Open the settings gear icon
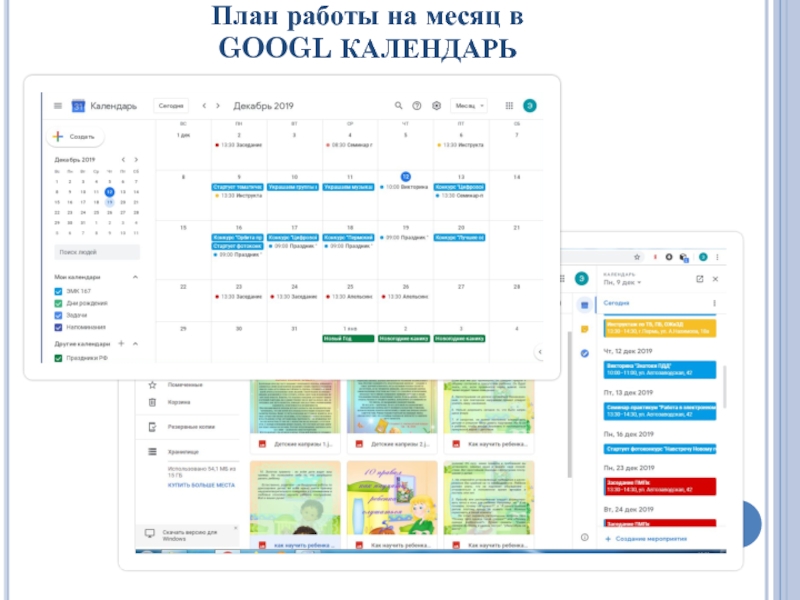The image size is (800, 600). (x=436, y=105)
